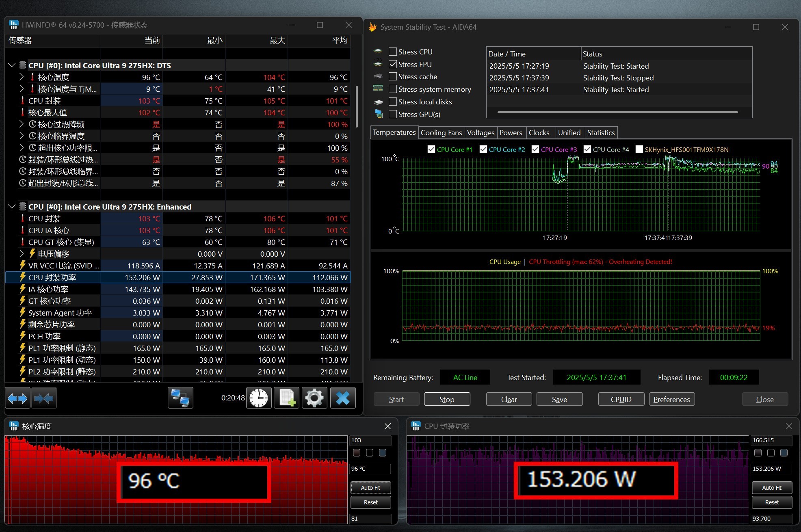The image size is (801, 532).
Task: Enable the Stress CPU checkbox
Action: click(x=393, y=52)
